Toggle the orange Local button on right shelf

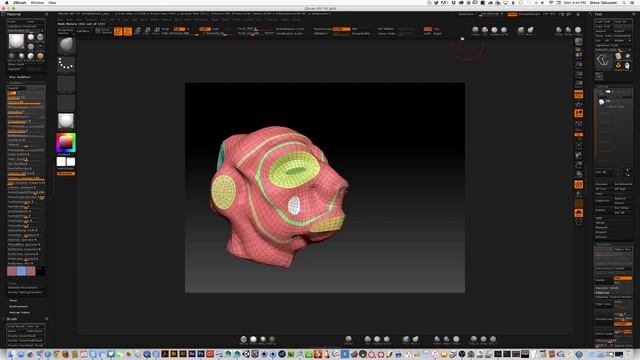tap(579, 113)
